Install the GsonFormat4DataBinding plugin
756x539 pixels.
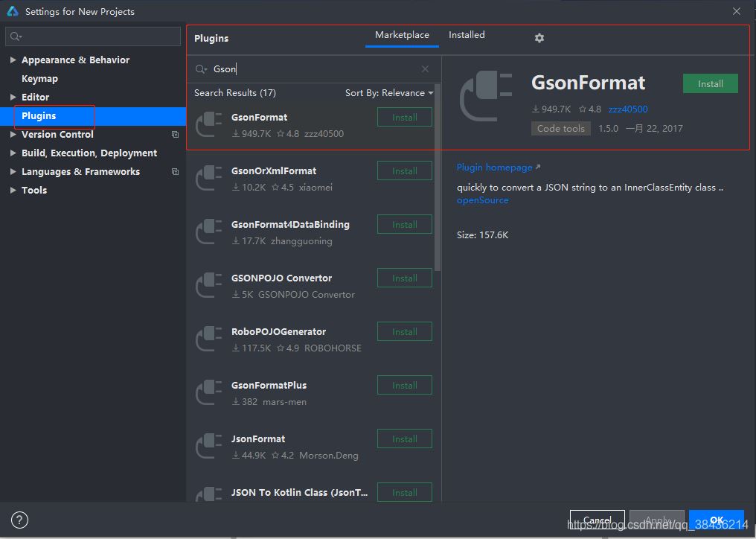405,224
